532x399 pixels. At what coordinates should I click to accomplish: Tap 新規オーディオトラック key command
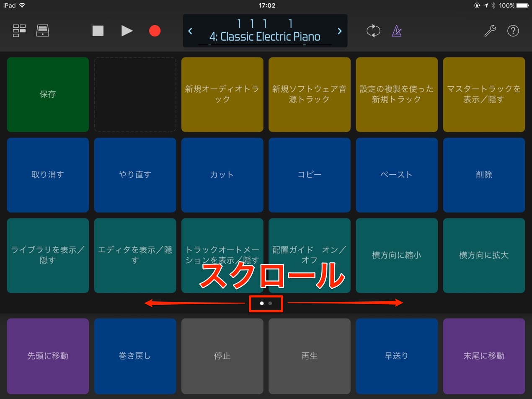[222, 94]
